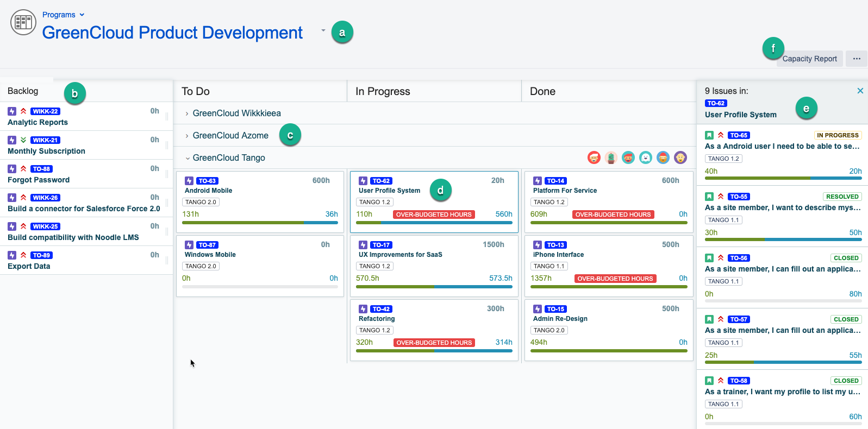Click the program board icon beside title
The height and width of the screenshot is (429, 868).
click(x=23, y=22)
